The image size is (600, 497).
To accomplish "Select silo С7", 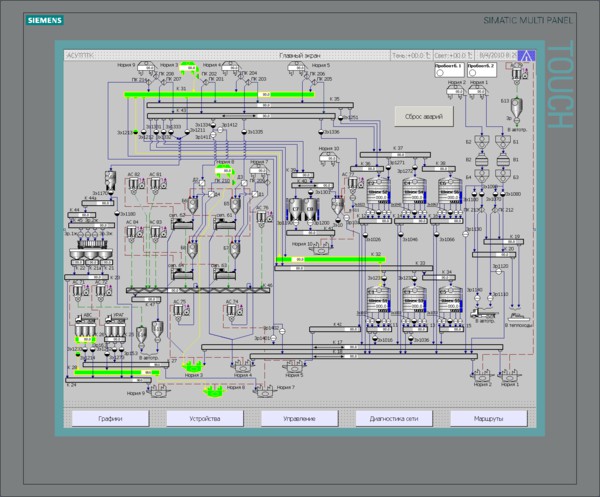I will coord(295,209).
